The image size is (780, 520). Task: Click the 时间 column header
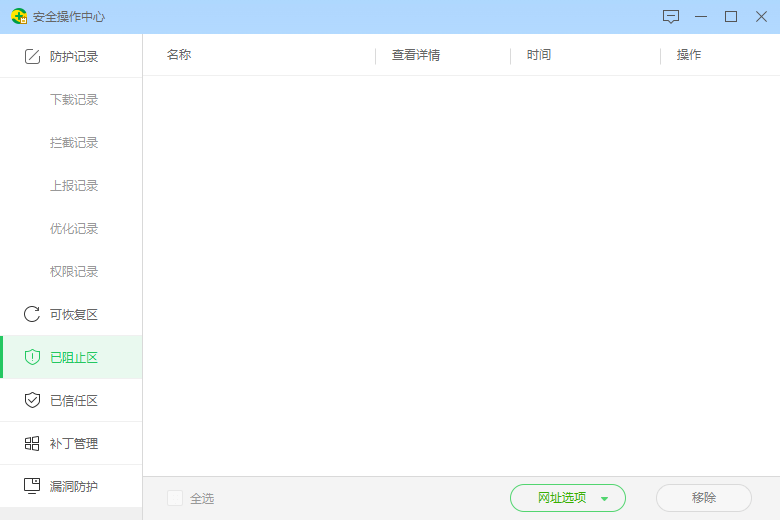539,55
